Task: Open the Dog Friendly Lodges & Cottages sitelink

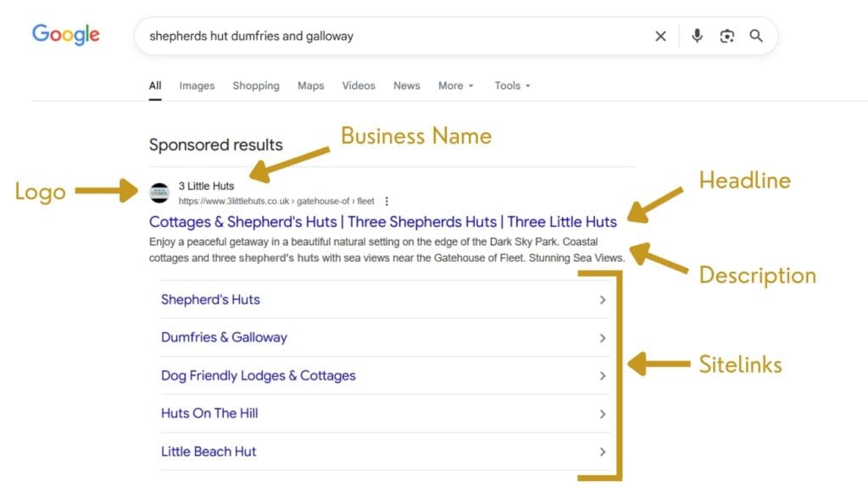Action: tap(258, 375)
